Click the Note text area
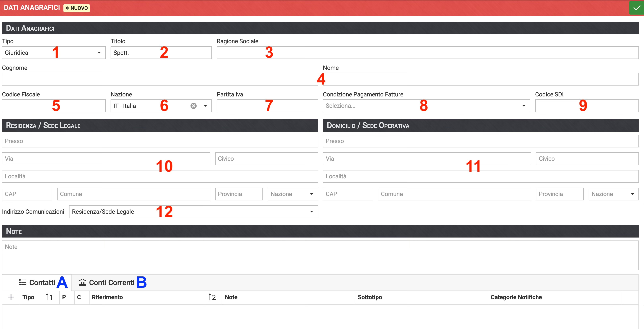 tap(320, 255)
